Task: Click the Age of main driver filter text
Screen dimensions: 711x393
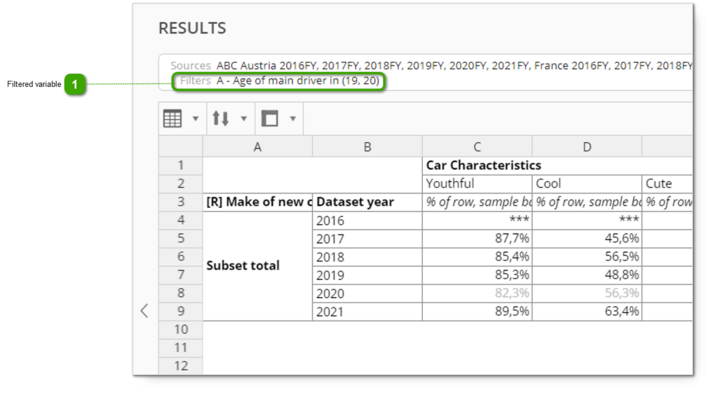Action: pos(298,81)
